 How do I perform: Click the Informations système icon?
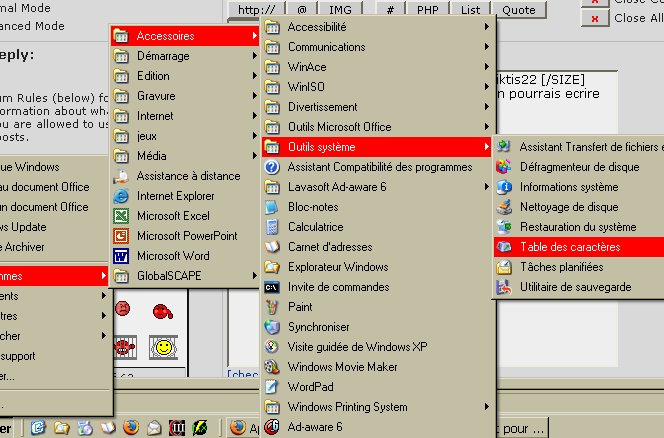click(504, 187)
